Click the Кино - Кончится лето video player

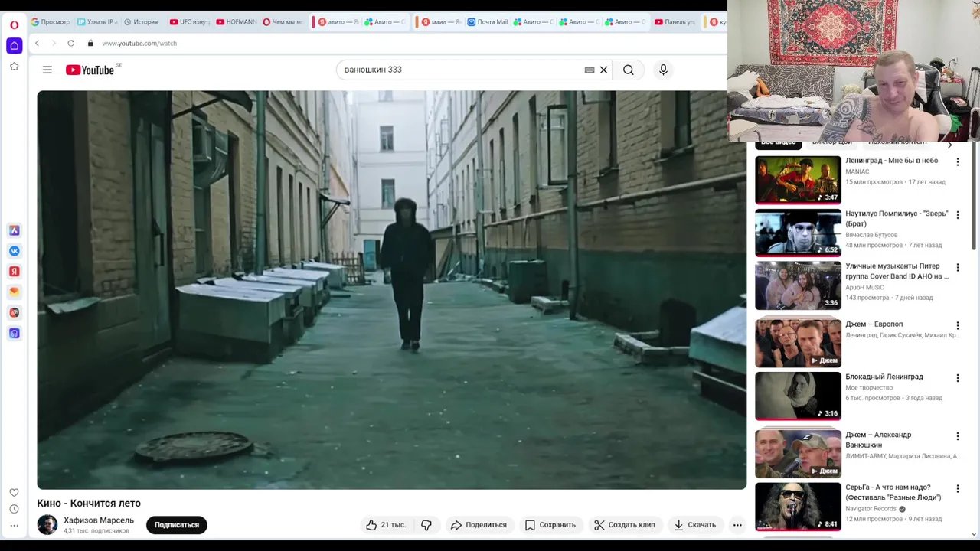pyautogui.click(x=391, y=290)
